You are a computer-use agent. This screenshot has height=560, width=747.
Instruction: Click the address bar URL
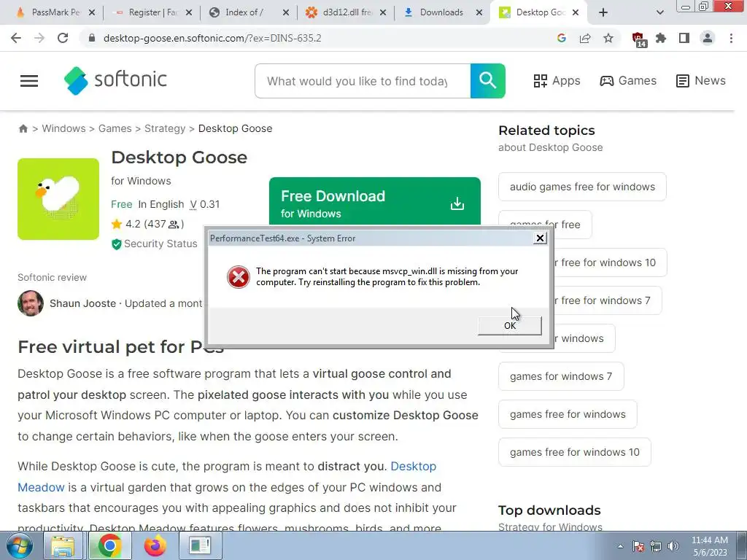tap(212, 38)
